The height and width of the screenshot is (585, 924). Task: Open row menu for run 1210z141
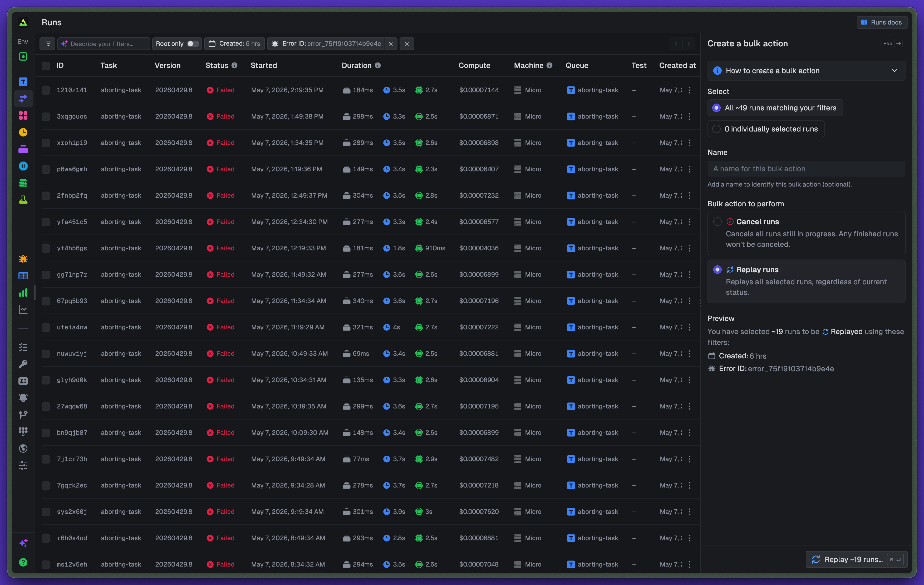tap(690, 90)
